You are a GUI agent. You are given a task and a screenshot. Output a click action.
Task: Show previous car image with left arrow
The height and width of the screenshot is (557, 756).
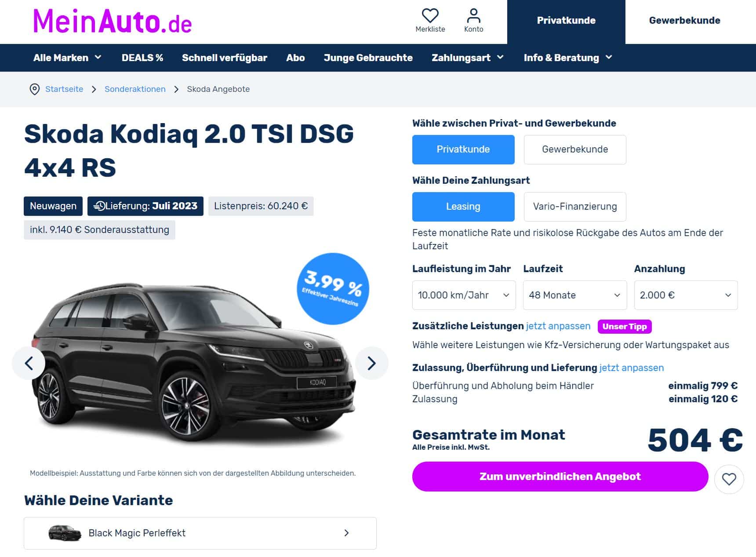click(x=29, y=363)
